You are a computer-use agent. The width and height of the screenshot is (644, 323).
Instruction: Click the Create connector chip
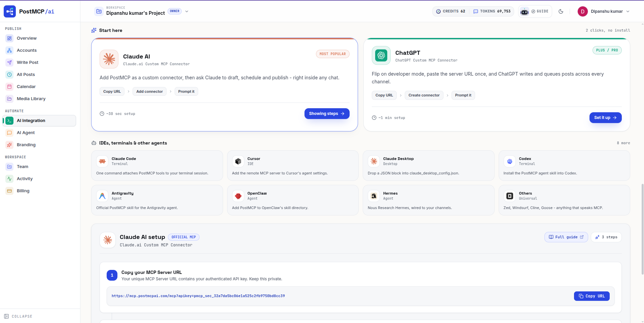[x=424, y=95]
